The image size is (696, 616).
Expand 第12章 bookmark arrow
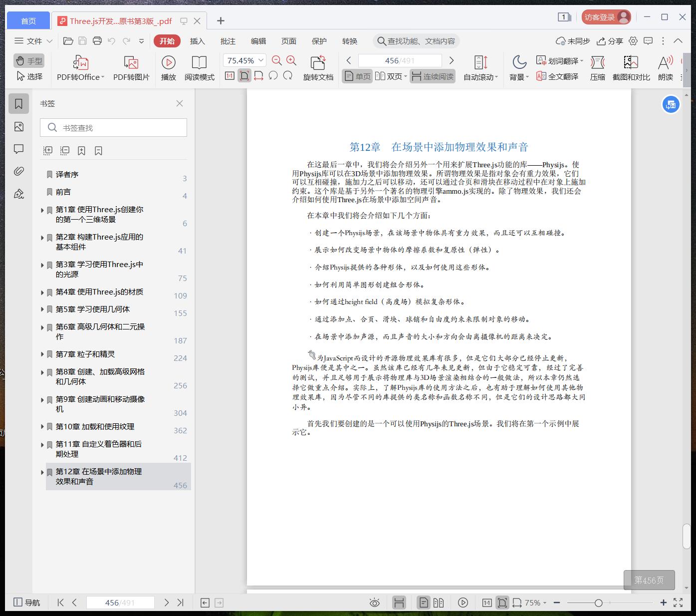pyautogui.click(x=42, y=472)
